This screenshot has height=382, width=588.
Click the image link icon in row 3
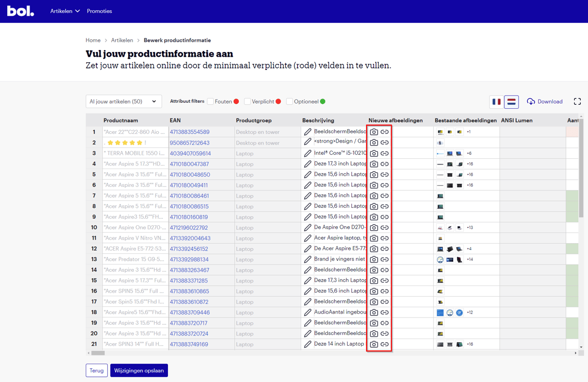[385, 153]
